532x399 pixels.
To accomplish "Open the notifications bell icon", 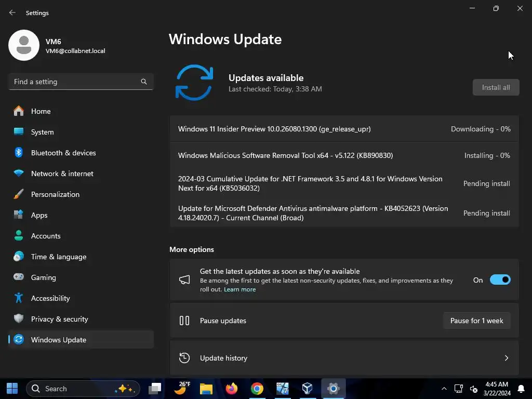I will 521,389.
